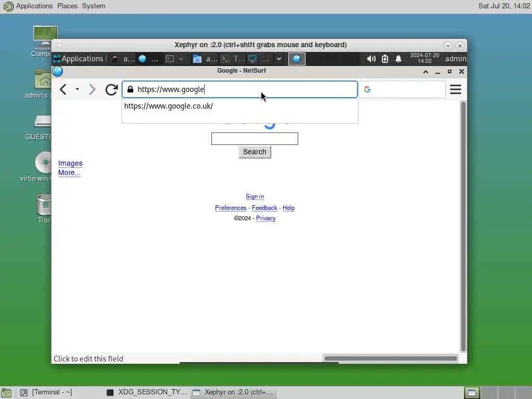532x399 pixels.
Task: Open the More... link
Action: point(69,172)
